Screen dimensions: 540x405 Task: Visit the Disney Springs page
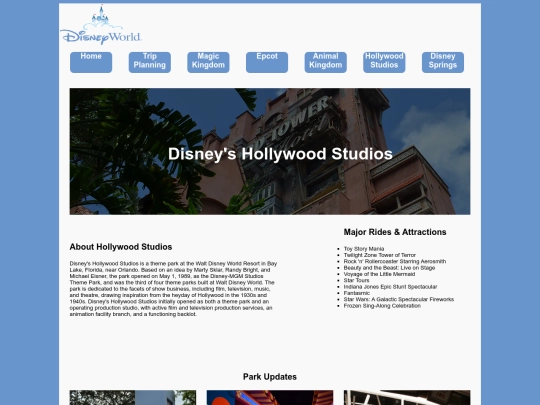point(443,62)
